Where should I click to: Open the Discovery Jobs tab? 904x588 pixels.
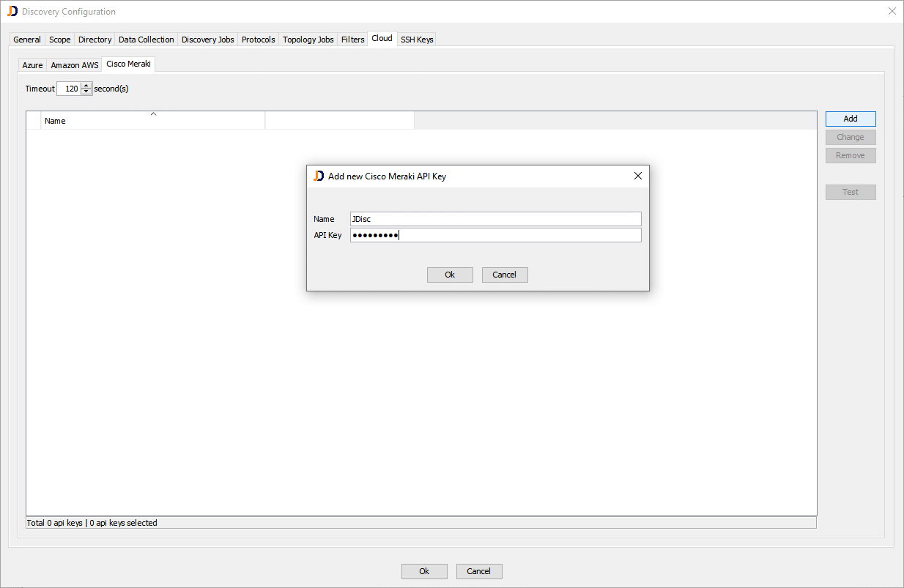[207, 39]
